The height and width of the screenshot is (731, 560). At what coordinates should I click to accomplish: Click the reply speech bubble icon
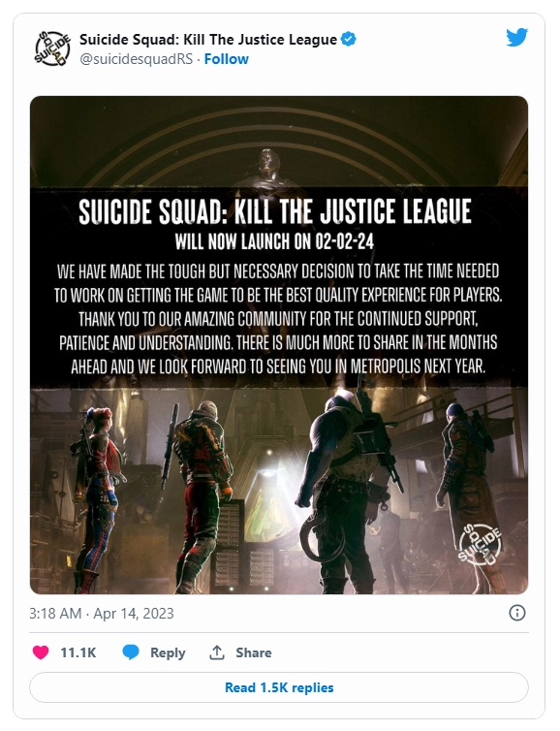(131, 652)
